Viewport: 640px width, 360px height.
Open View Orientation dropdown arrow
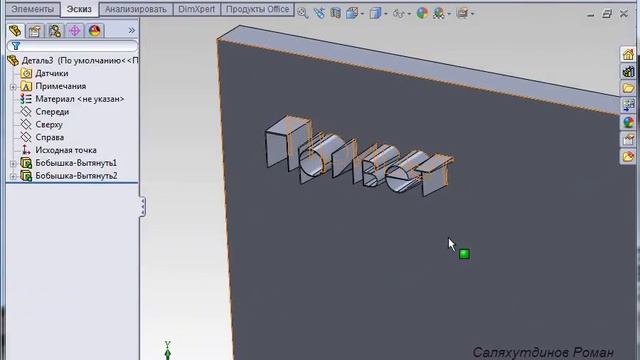pyautogui.click(x=362, y=14)
